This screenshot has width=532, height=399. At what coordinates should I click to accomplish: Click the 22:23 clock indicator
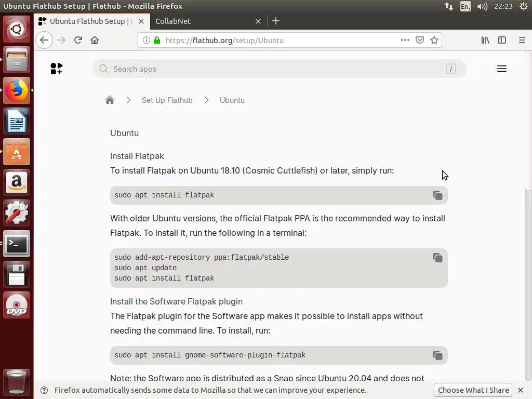(503, 6)
